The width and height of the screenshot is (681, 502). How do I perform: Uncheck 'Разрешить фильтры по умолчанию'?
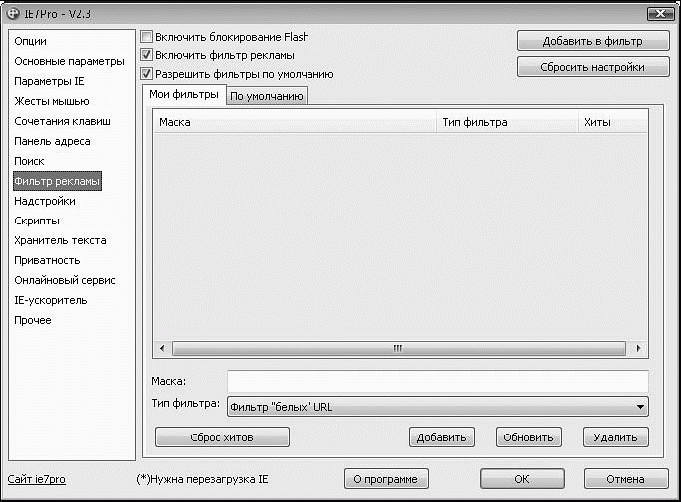click(x=147, y=74)
